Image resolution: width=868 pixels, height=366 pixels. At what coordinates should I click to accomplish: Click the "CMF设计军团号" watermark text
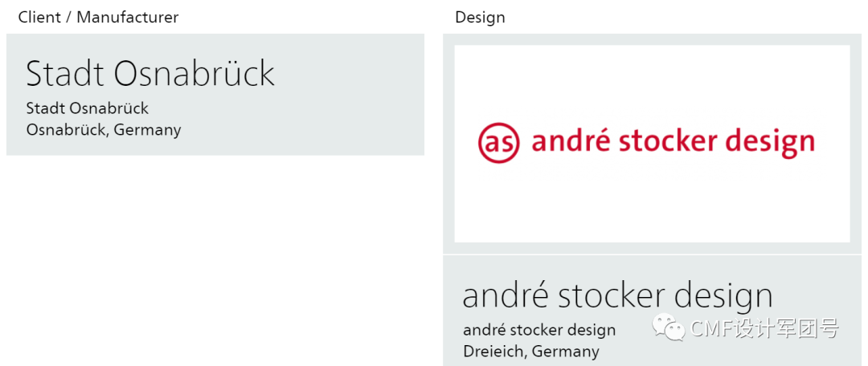pyautogui.click(x=764, y=328)
